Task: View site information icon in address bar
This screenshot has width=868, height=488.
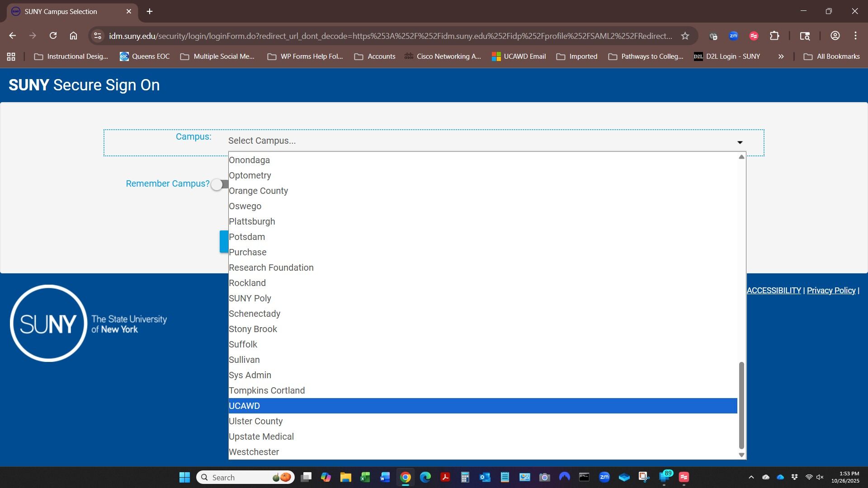Action: [x=97, y=36]
